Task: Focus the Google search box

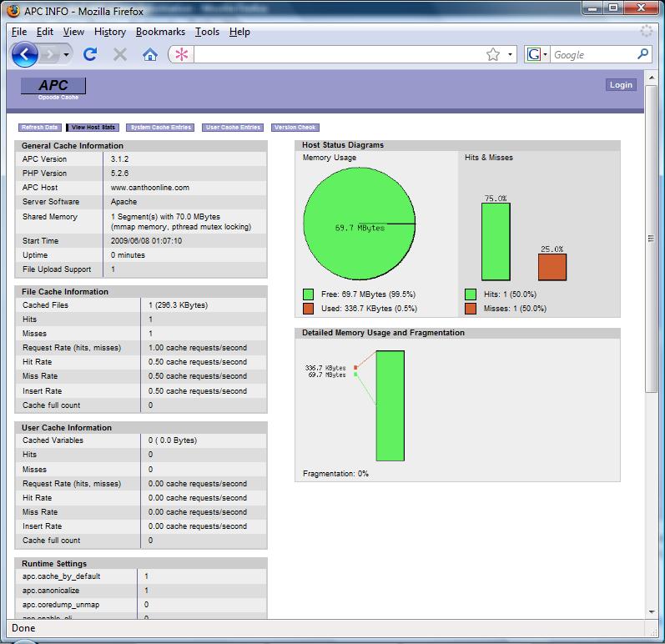Action: (593, 55)
